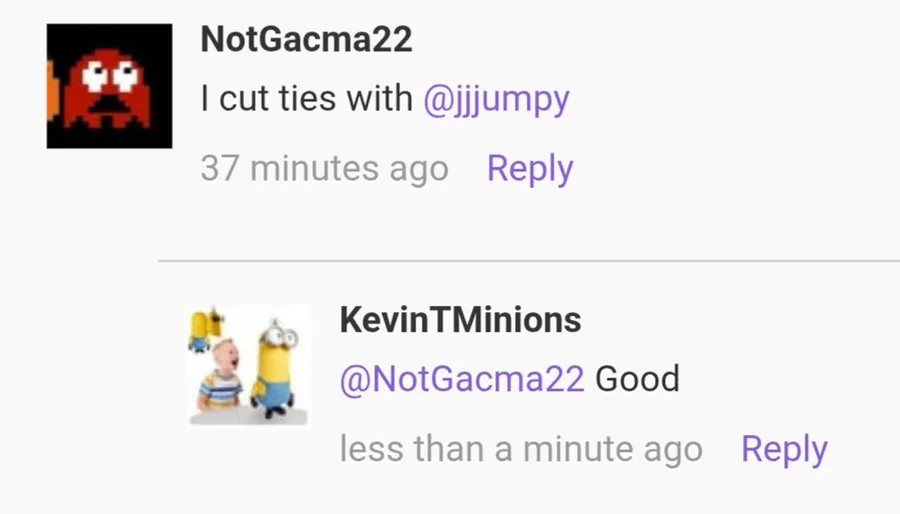
Task: Click the ghost's open mouth in the avatar
Action: pos(107,105)
